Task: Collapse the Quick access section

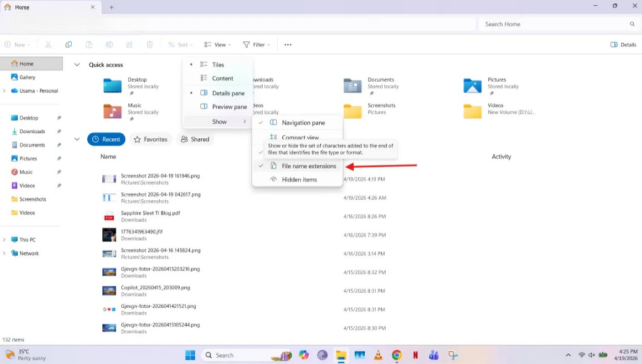Action: (77, 65)
